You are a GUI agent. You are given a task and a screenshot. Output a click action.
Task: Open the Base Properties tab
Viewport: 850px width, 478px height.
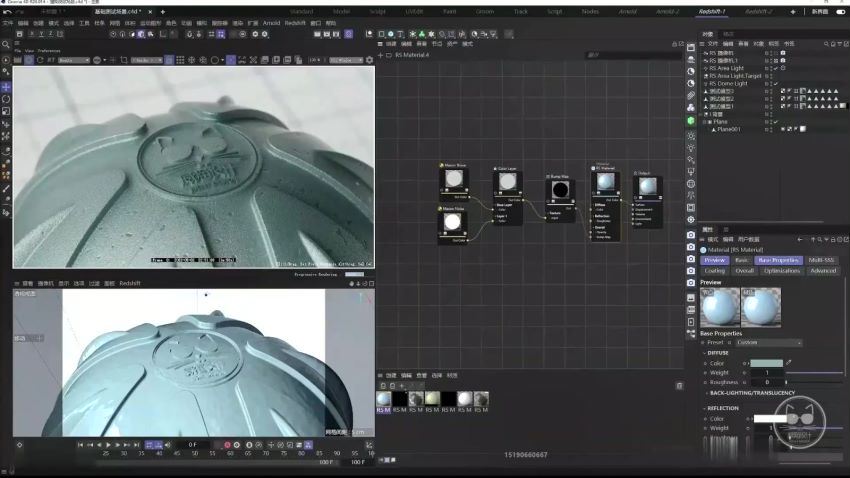click(778, 260)
